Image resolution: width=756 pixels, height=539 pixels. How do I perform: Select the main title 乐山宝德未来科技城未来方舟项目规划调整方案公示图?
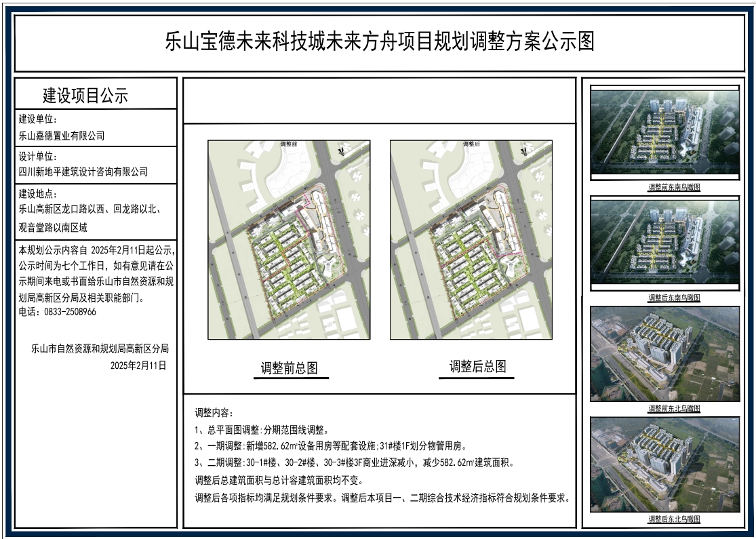pyautogui.click(x=380, y=41)
